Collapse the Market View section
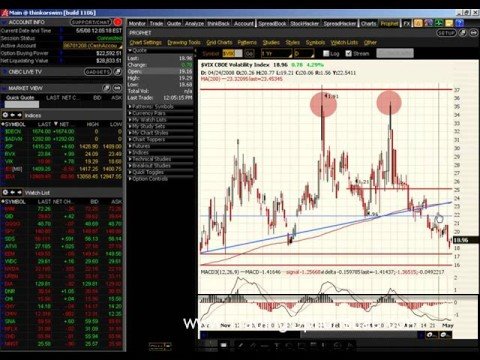480x360 pixels. tap(4, 88)
